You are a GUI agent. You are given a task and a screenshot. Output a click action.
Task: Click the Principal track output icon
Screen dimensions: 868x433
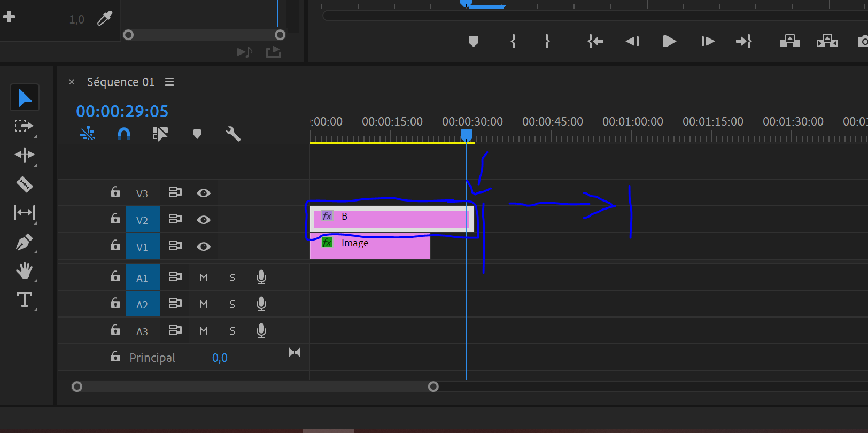coord(294,352)
